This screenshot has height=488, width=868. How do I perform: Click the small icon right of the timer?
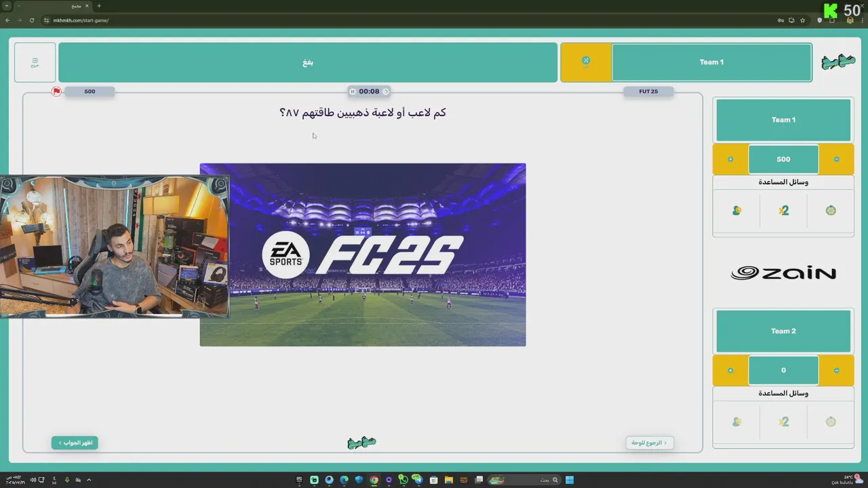point(386,91)
